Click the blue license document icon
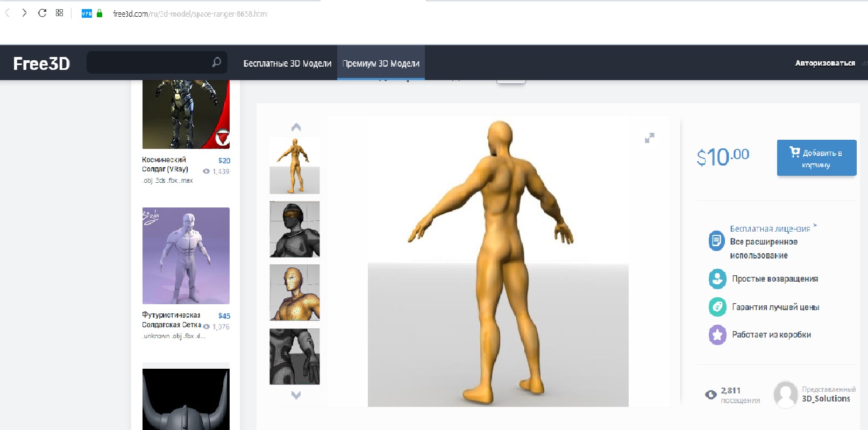Viewport: 868px width, 430px height. tap(716, 241)
